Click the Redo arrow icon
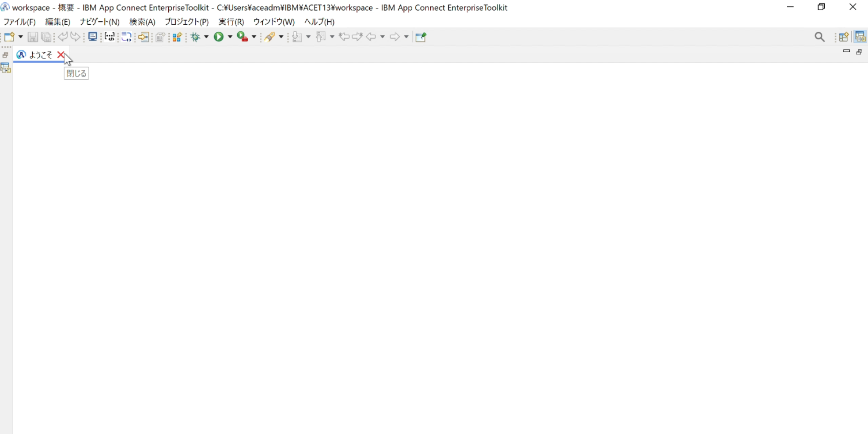This screenshot has width=868, height=434. 76,37
